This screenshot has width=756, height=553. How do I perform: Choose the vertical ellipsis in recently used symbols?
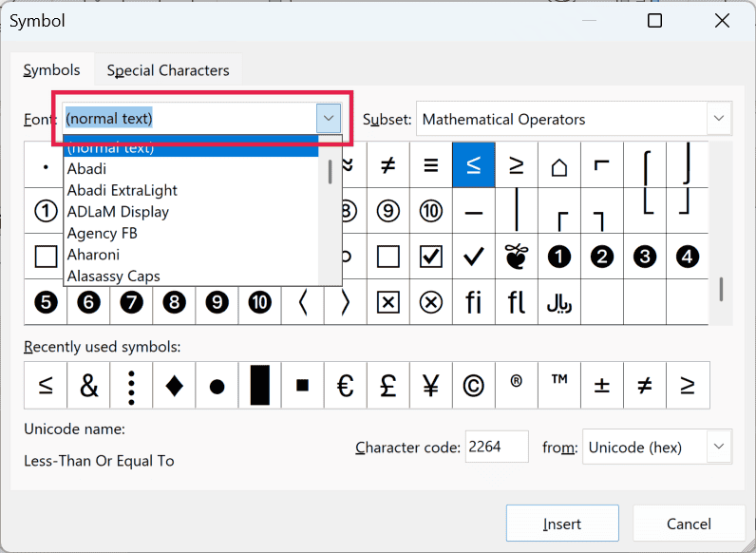point(132,385)
